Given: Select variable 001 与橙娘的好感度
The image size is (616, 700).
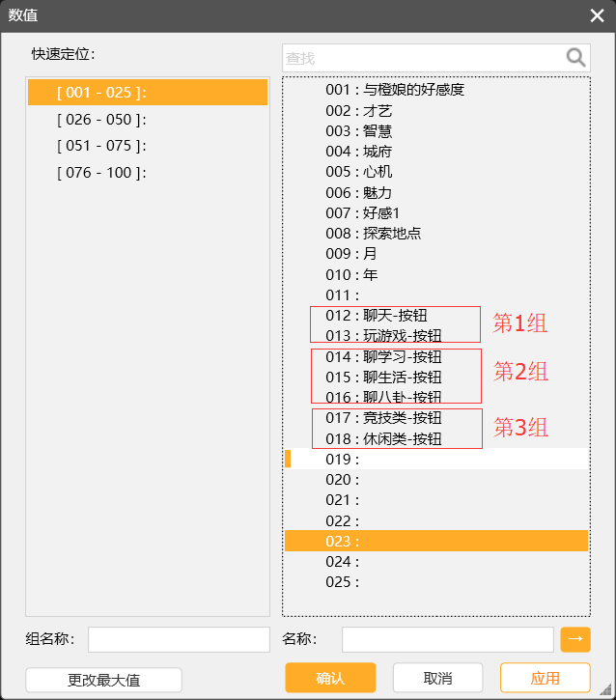Looking at the screenshot, I should (x=395, y=90).
